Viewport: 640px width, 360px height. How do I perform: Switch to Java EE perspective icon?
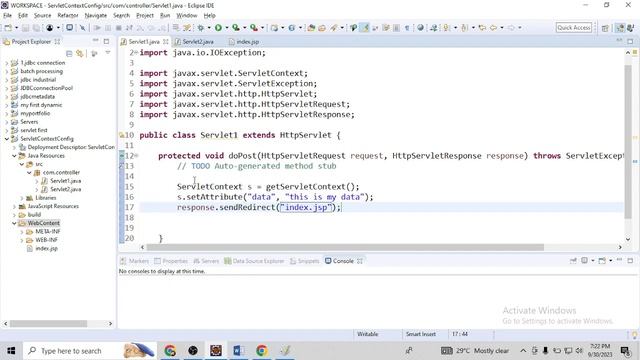coord(620,28)
